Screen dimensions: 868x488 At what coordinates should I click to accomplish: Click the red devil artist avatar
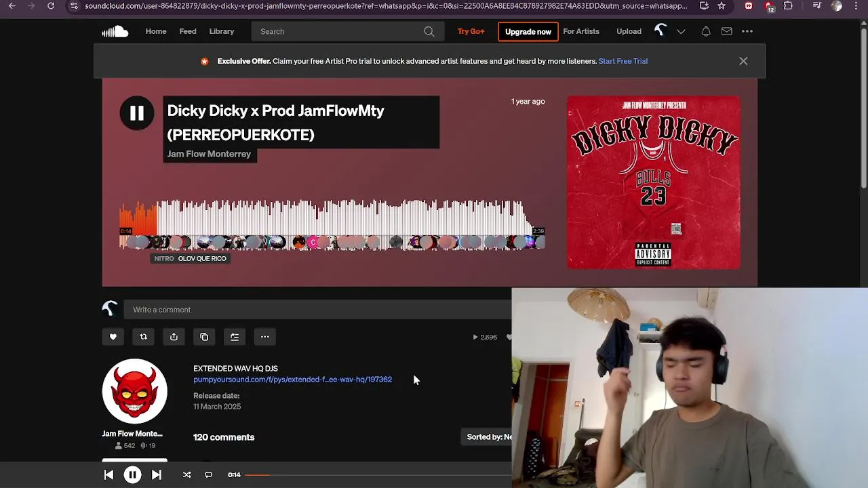pyautogui.click(x=134, y=391)
